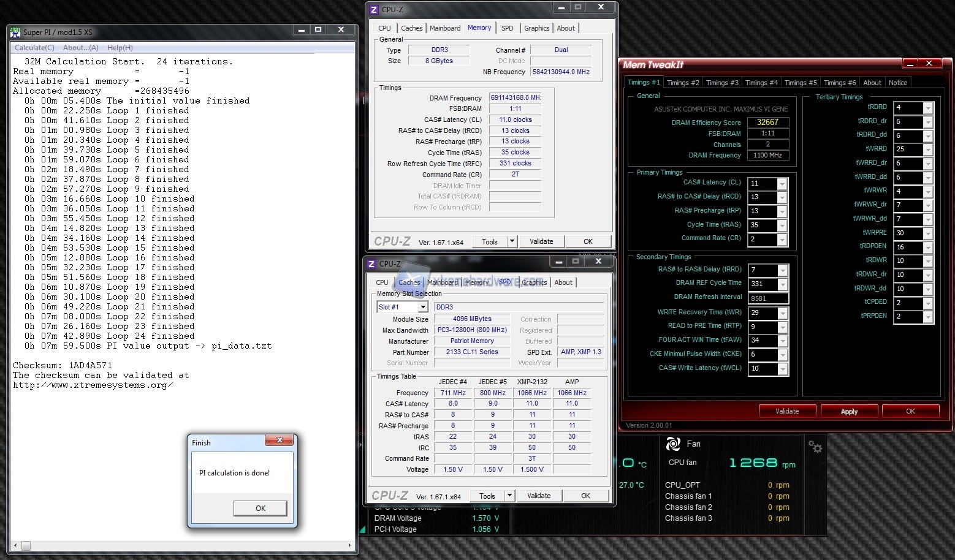Switch to Timings #2 tab

click(x=682, y=83)
